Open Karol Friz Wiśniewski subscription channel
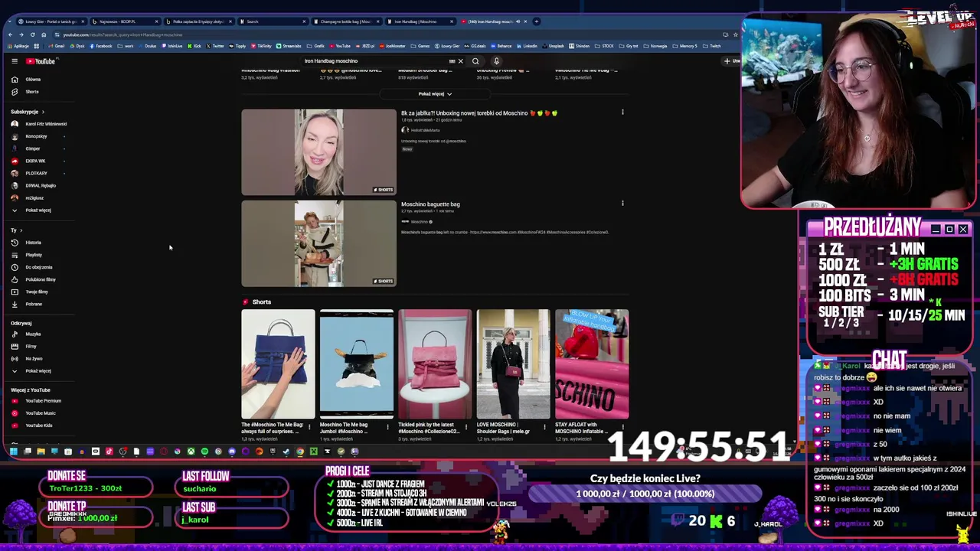The height and width of the screenshot is (551, 980). [x=38, y=124]
